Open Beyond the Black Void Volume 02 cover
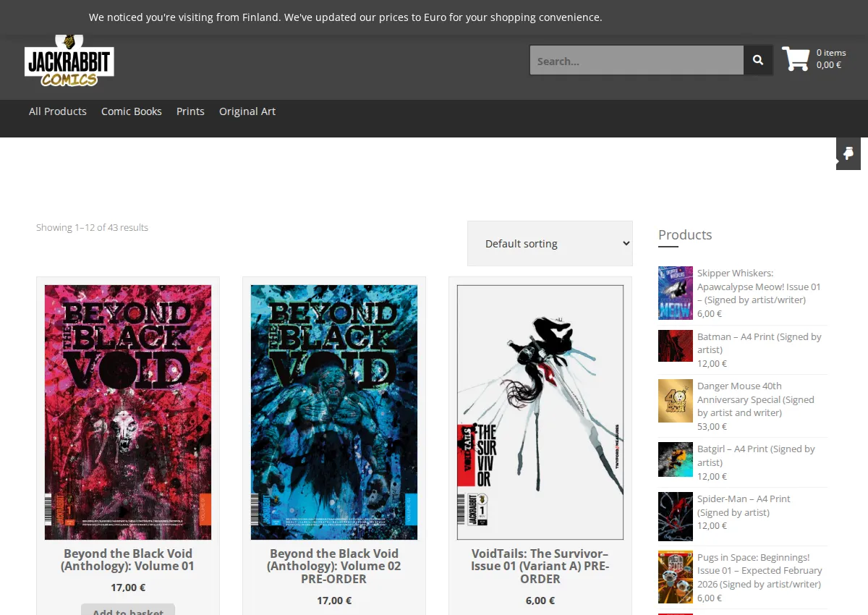The height and width of the screenshot is (615, 868). coord(334,412)
